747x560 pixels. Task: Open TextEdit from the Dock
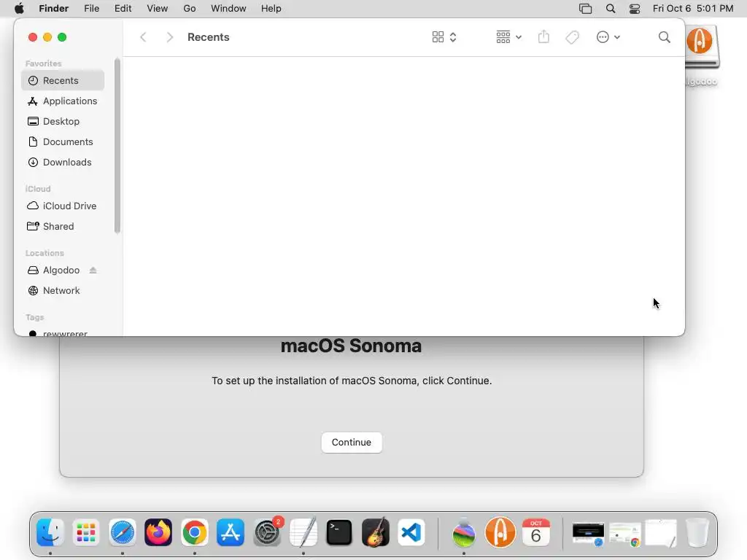[303, 532]
